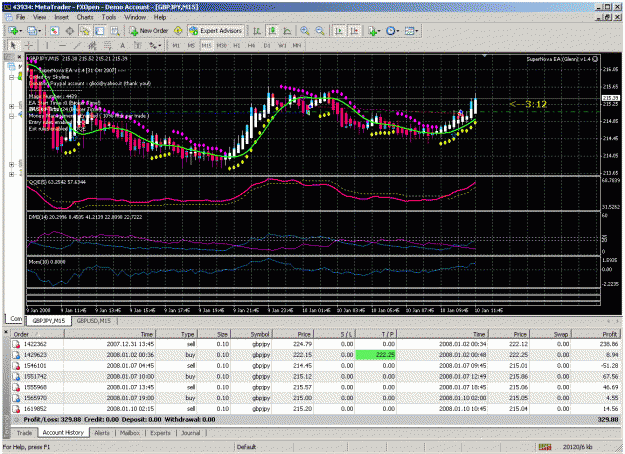Toggle the Expert Advisors button
Screen dimensions: 625x454
[x=215, y=31]
